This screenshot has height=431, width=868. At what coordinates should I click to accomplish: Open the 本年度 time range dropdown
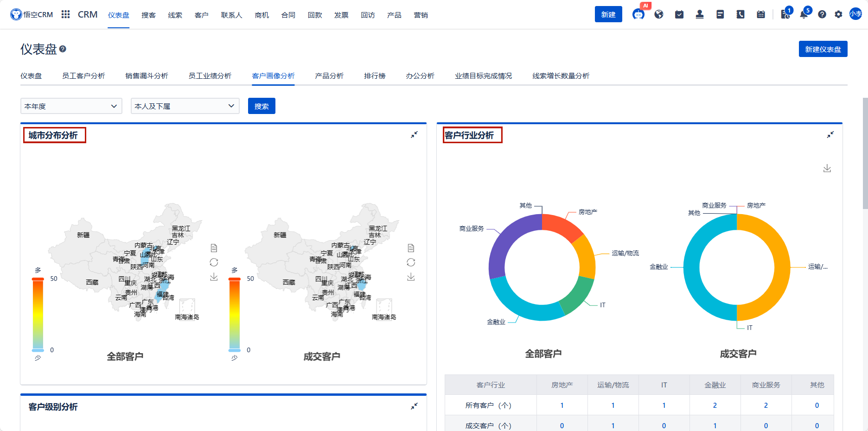pos(71,106)
